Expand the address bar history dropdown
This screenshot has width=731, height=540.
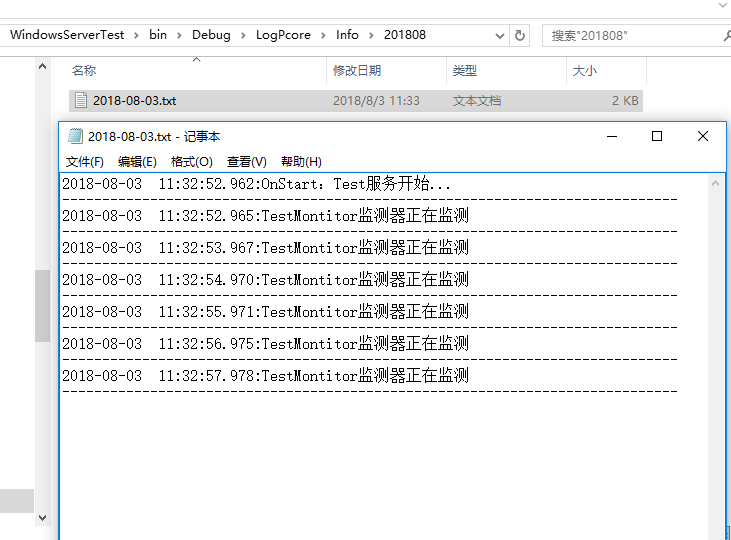tap(499, 36)
